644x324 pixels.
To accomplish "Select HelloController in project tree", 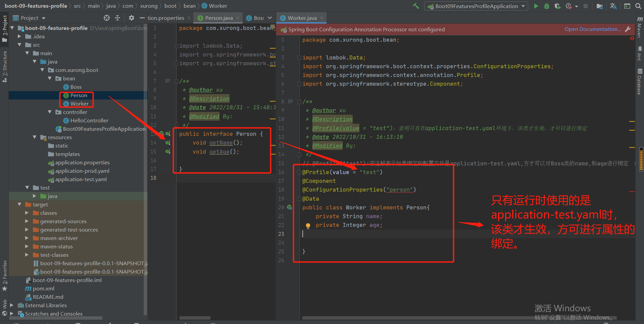I will [x=89, y=120].
